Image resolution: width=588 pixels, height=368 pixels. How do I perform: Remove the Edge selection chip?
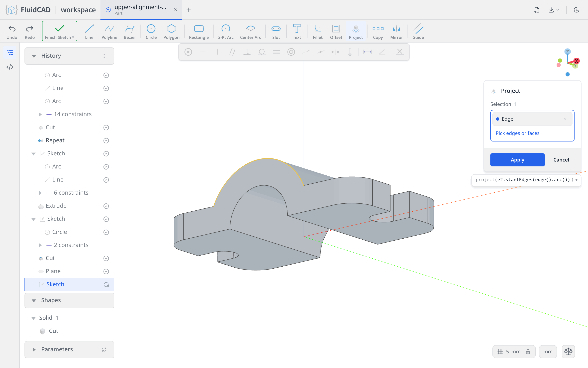pos(565,119)
